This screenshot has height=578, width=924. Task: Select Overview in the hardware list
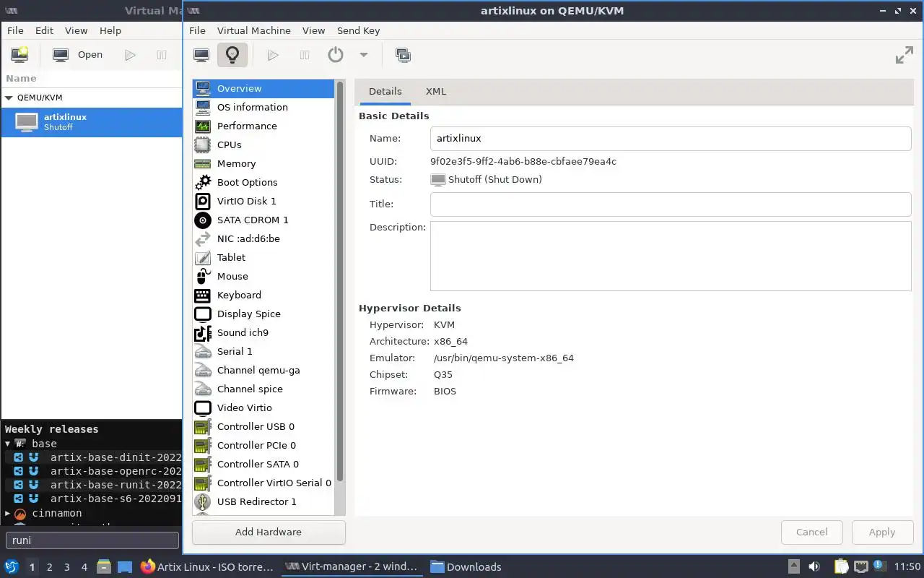click(x=263, y=88)
